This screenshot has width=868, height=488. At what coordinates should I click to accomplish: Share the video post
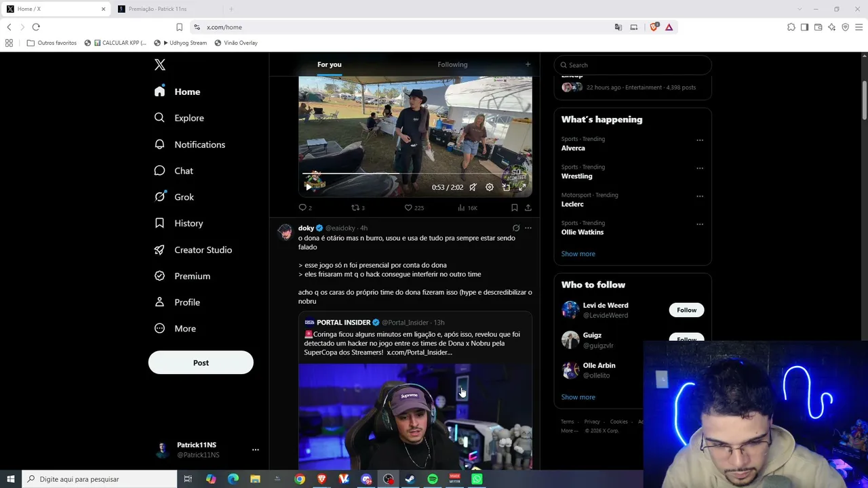(528, 207)
